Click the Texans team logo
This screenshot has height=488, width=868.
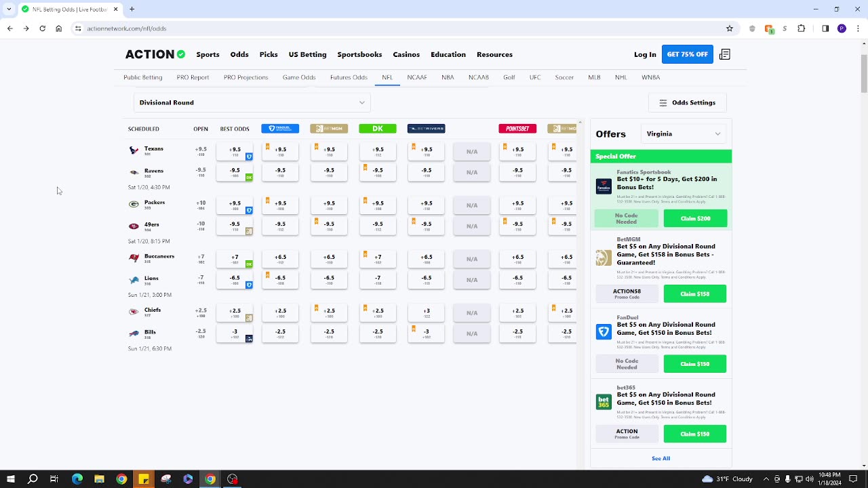(134, 150)
